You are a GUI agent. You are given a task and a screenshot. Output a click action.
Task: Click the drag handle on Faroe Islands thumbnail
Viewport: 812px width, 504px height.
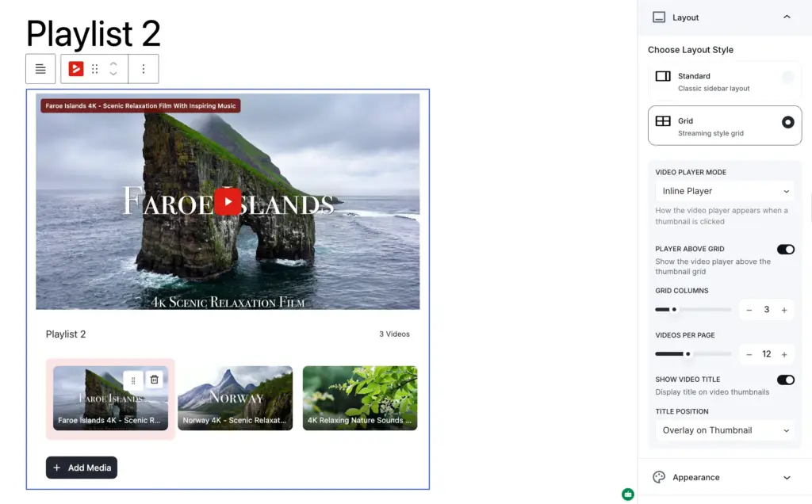click(133, 380)
